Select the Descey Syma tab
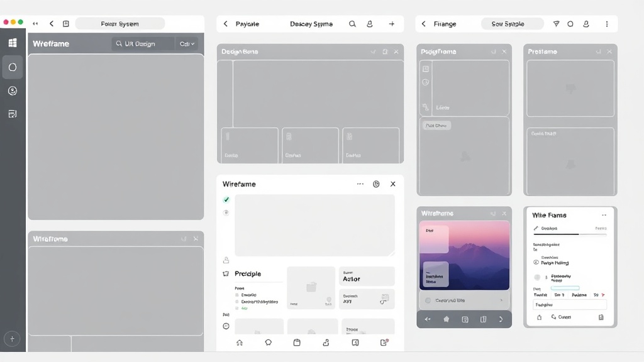644x362 pixels. click(x=311, y=24)
